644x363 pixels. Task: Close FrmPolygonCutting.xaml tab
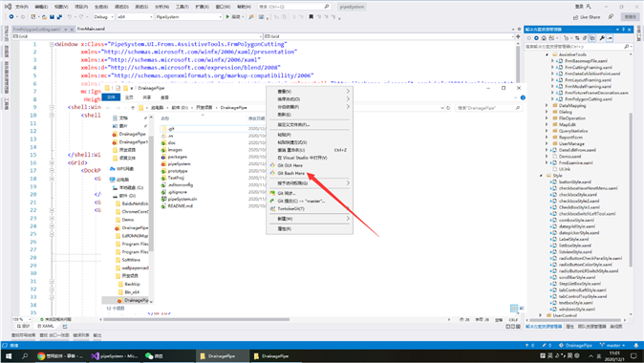[x=72, y=30]
